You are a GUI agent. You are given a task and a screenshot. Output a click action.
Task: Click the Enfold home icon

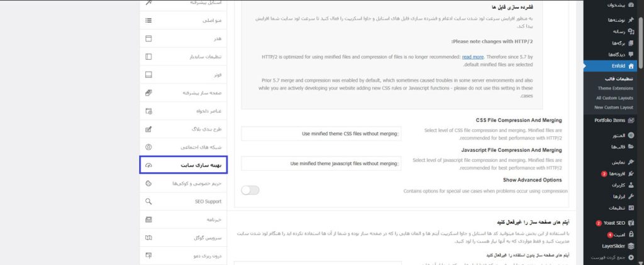pos(631,66)
